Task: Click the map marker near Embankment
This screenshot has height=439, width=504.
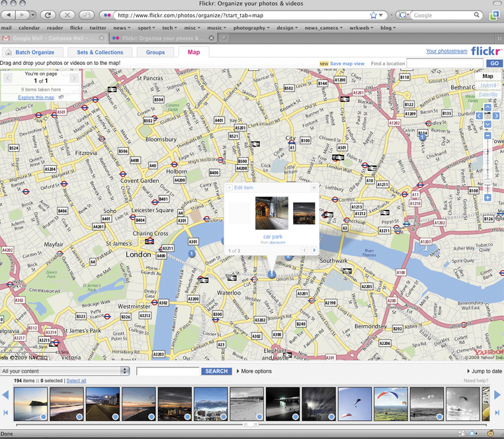Action: click(192, 254)
